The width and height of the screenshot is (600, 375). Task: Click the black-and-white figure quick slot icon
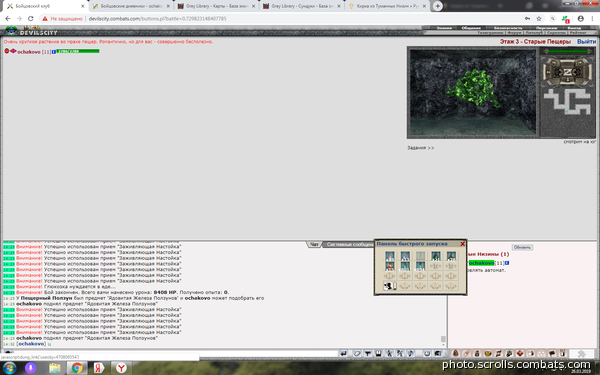[390, 286]
